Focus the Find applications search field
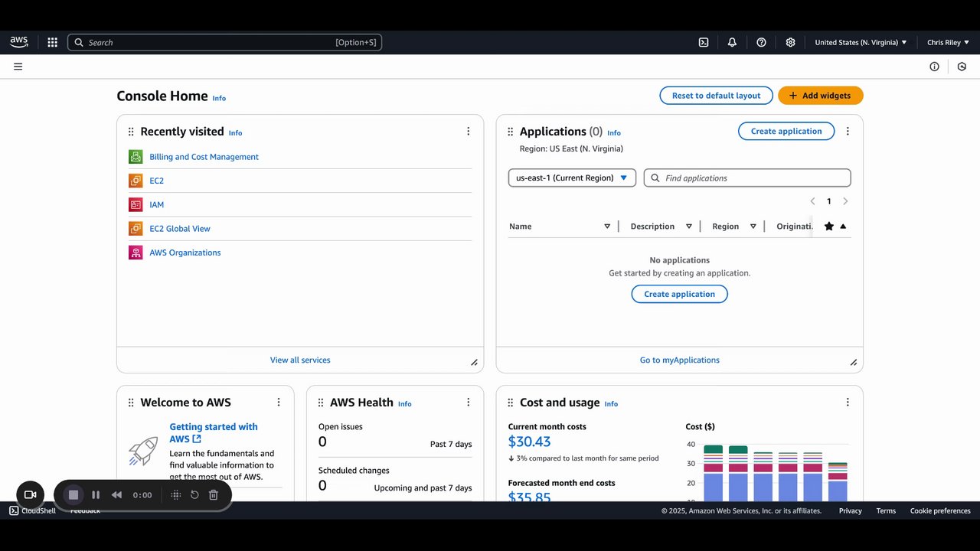Image resolution: width=980 pixels, height=551 pixels. pos(747,178)
